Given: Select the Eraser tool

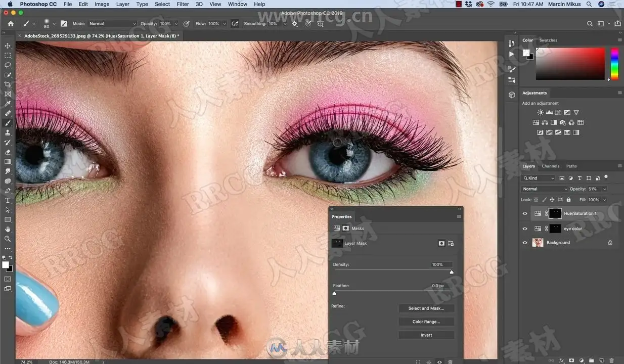Looking at the screenshot, I should click(8, 152).
